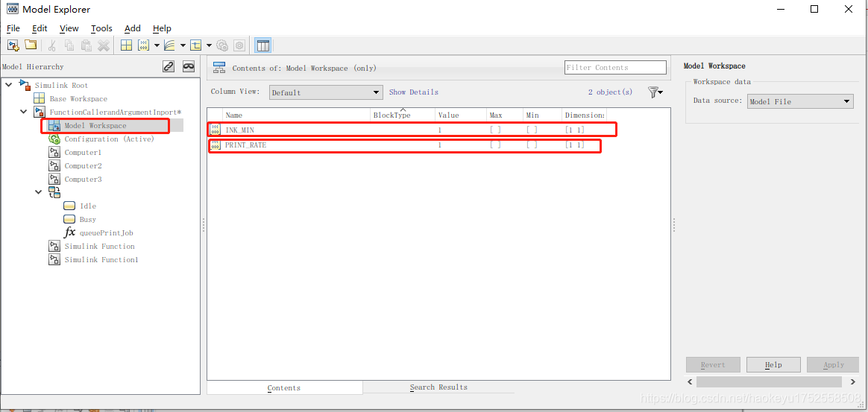This screenshot has width=868, height=412.
Task: Sort by the Name column header
Action: [x=296, y=115]
